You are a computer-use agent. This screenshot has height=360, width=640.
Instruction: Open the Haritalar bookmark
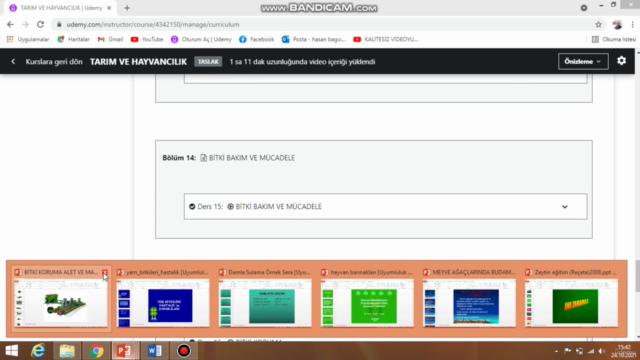point(73,39)
